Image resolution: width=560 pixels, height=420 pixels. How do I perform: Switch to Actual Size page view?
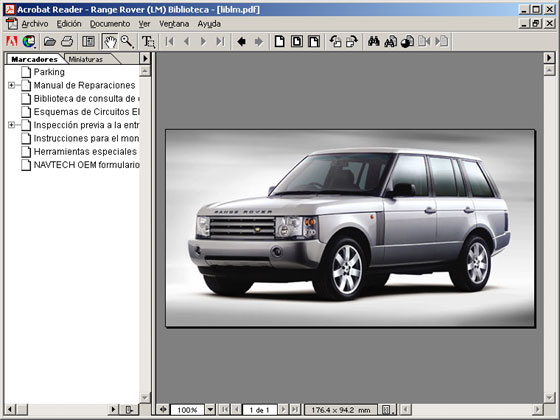coord(280,41)
